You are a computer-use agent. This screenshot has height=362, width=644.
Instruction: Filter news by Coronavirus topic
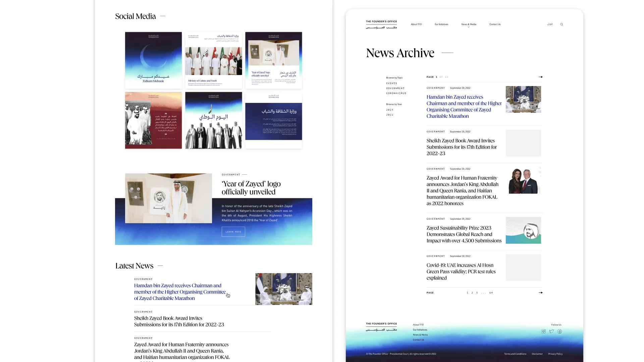pyautogui.click(x=396, y=94)
